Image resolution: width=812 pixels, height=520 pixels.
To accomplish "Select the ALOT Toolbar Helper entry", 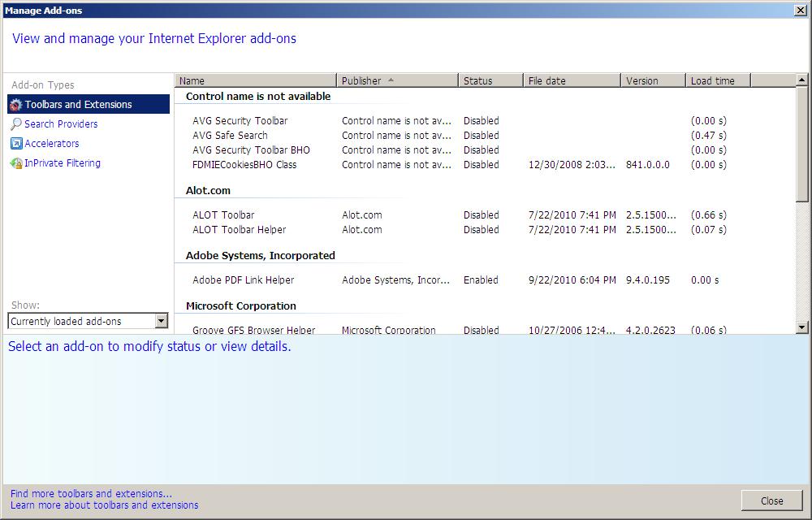I will click(240, 230).
